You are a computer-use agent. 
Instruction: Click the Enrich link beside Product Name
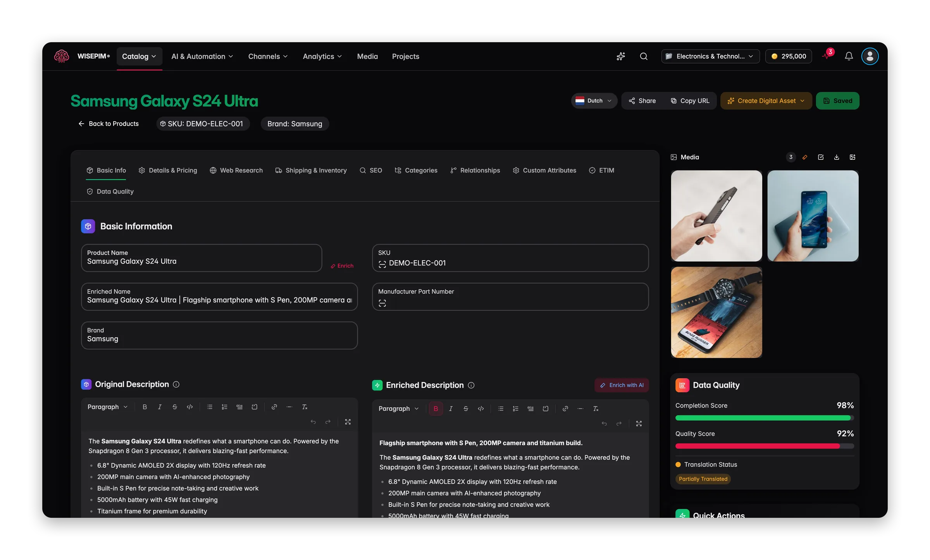pyautogui.click(x=342, y=266)
